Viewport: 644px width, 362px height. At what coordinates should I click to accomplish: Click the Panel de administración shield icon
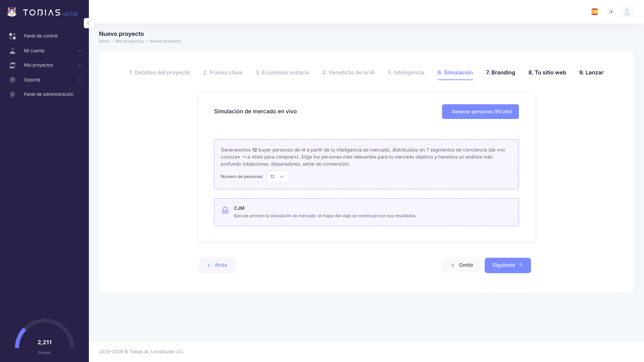[12, 95]
